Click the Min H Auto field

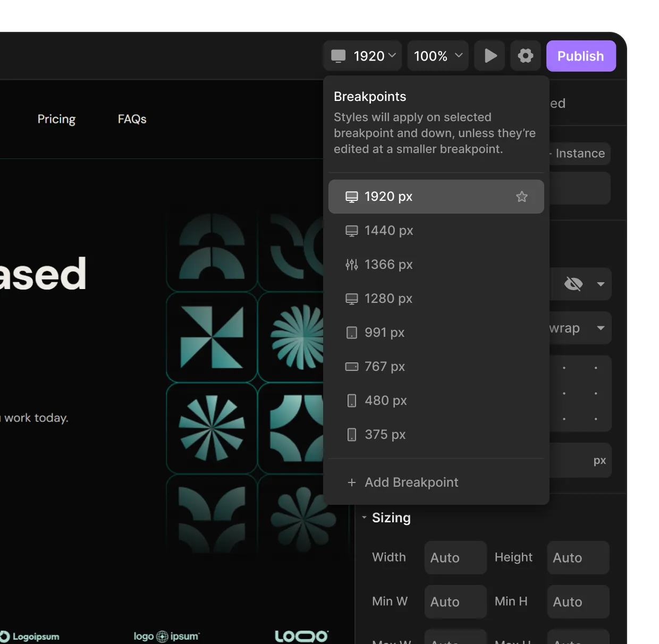tap(578, 601)
